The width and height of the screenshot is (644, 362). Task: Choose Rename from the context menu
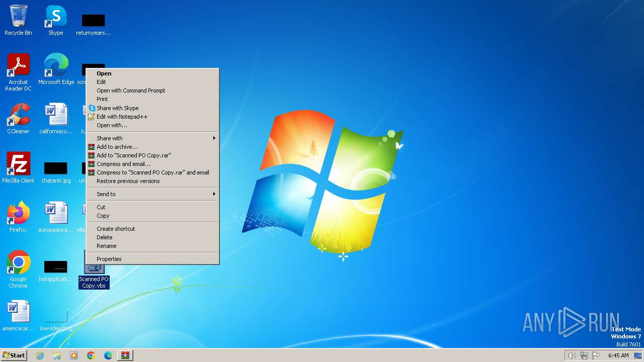[153, 246]
